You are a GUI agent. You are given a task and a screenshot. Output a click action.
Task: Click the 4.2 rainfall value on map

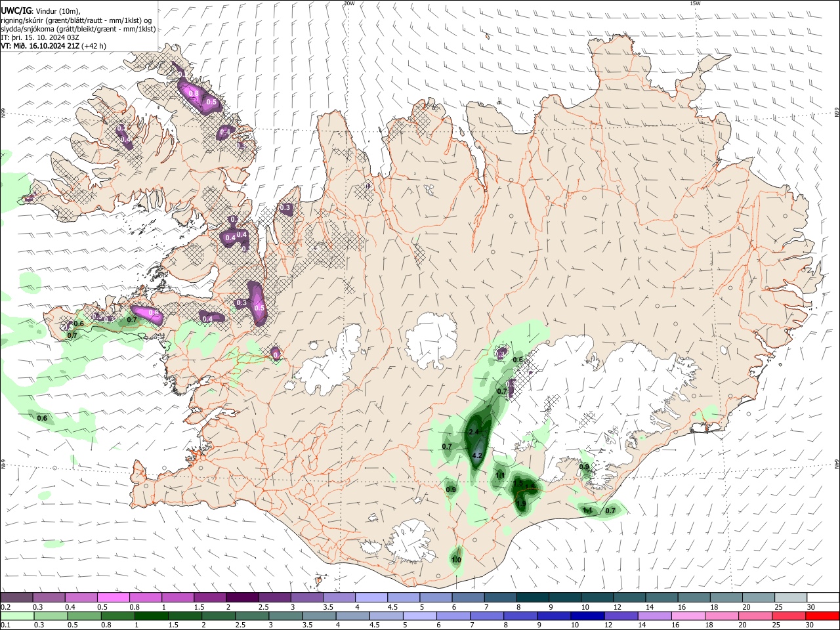pos(478,455)
